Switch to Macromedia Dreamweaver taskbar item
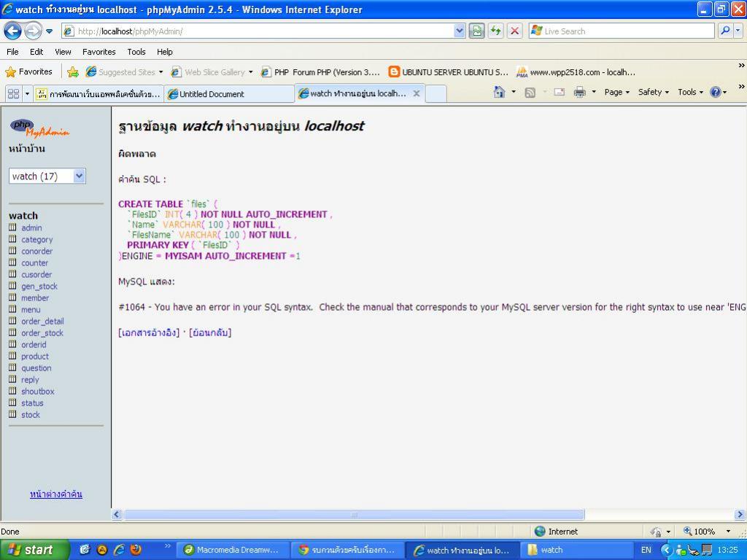Screen dimensions: 747x560 click(x=233, y=550)
